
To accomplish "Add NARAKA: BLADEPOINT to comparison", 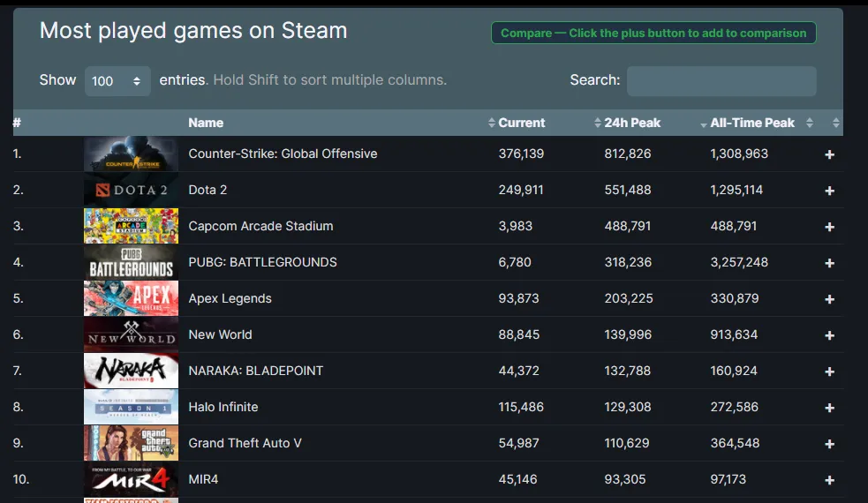I will point(829,372).
